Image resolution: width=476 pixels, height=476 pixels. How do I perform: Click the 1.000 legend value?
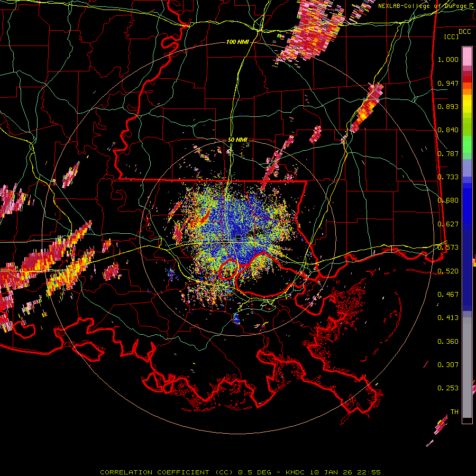point(448,59)
